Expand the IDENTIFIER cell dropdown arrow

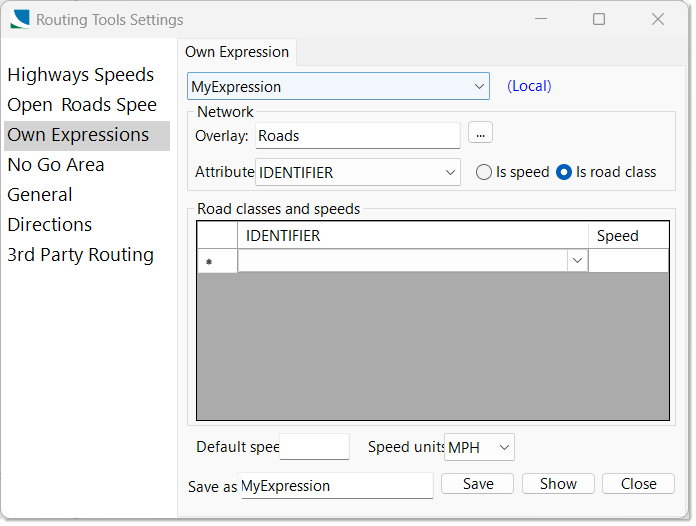click(x=577, y=261)
